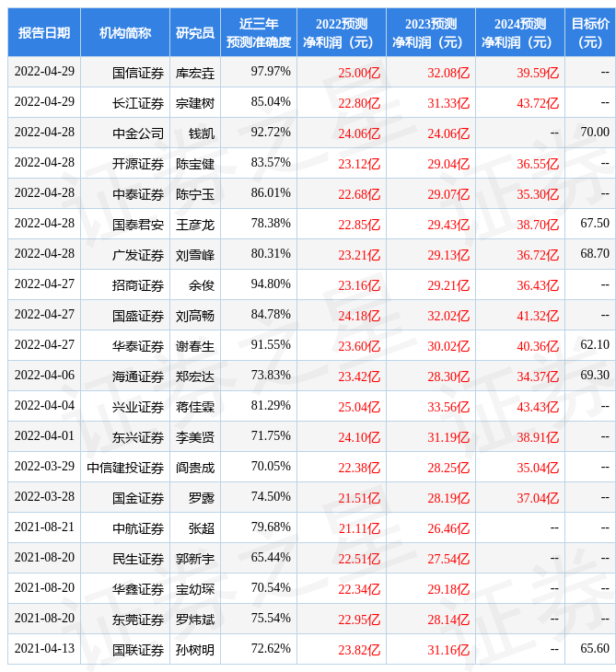Click the 70.00 target price
This screenshot has width=616, height=672.
tap(595, 132)
